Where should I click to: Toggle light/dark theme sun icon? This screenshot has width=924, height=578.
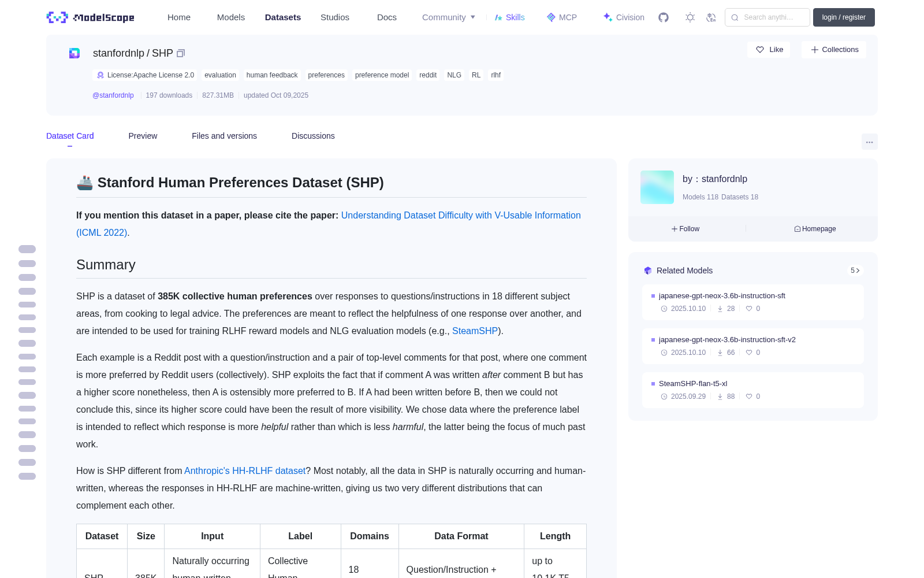coord(690,17)
